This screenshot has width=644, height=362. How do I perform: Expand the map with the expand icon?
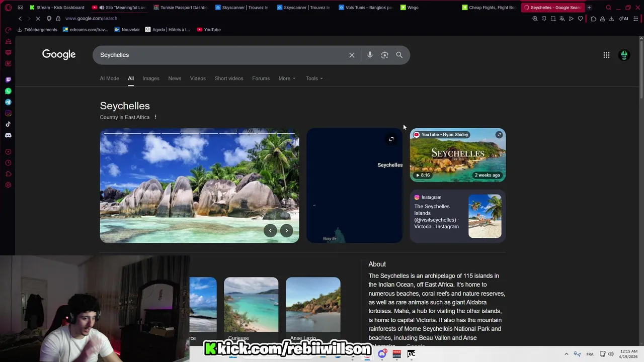tap(391, 139)
